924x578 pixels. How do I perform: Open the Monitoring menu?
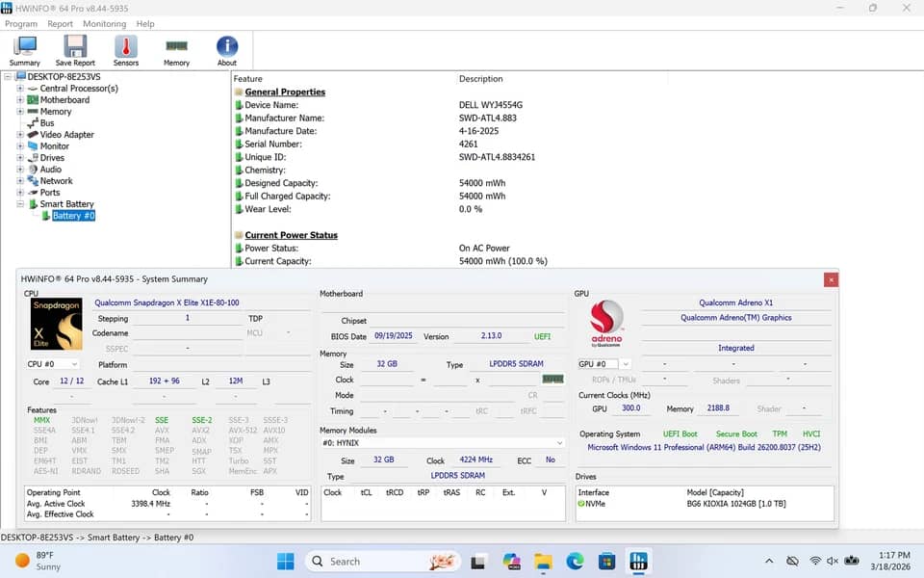[x=104, y=23]
